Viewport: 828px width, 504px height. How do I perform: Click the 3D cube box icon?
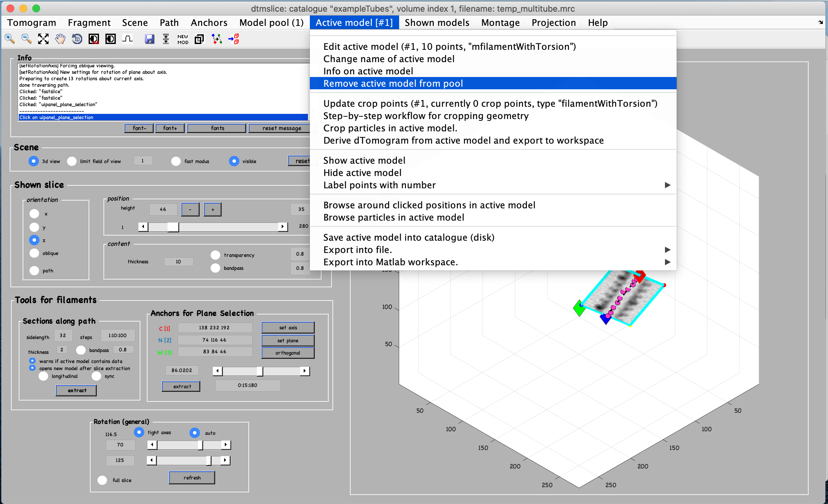tap(200, 38)
